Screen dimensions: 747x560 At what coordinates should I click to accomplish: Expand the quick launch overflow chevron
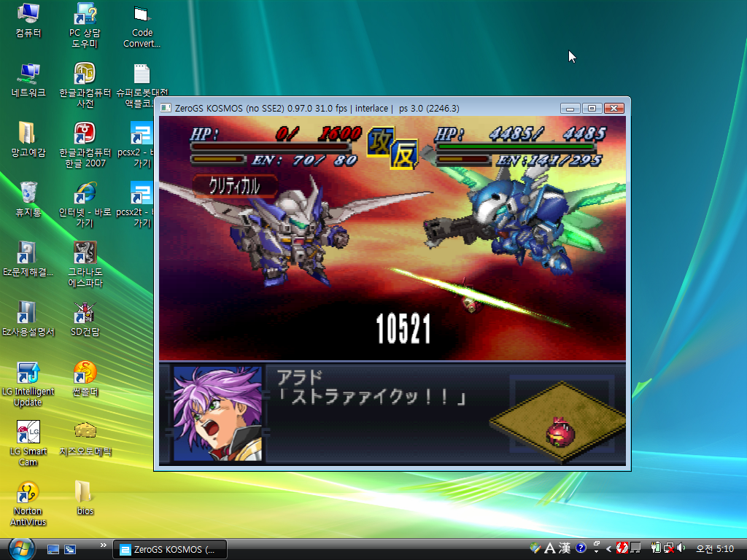[x=104, y=545]
